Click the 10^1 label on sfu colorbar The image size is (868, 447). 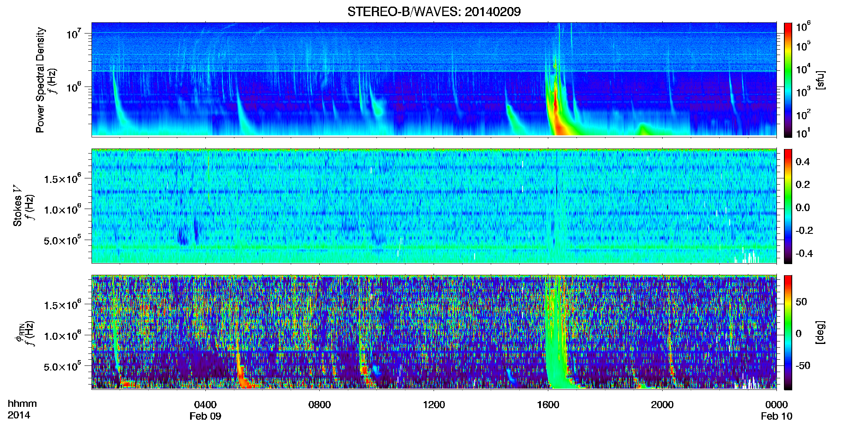(803, 133)
